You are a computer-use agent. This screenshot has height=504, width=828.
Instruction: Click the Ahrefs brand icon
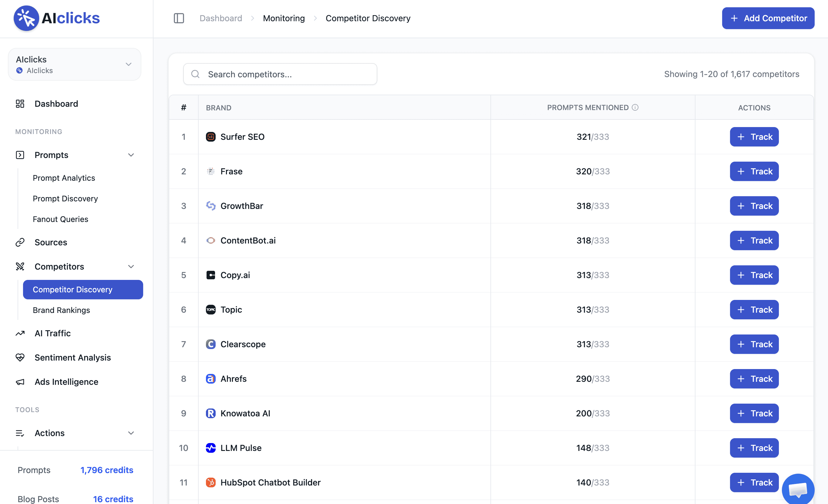click(x=211, y=379)
